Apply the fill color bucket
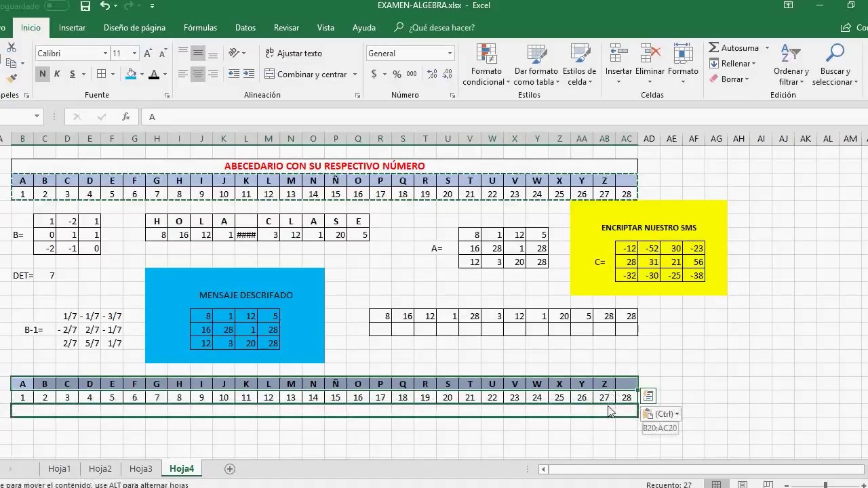Viewport: 868px width, 488px height. tap(132, 74)
